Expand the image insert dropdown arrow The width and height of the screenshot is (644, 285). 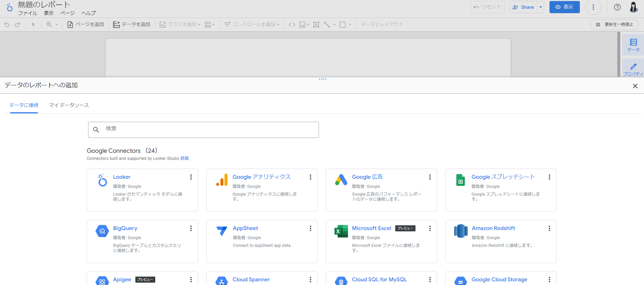308,25
